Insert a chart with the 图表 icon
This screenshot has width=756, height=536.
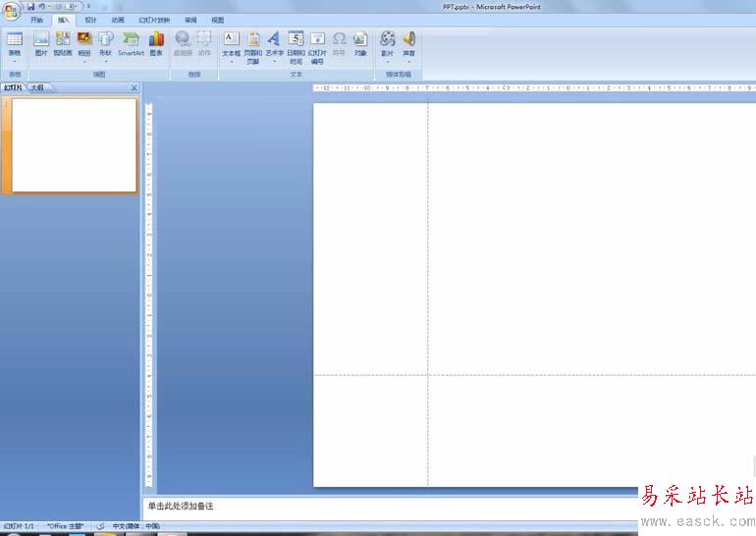pyautogui.click(x=156, y=43)
